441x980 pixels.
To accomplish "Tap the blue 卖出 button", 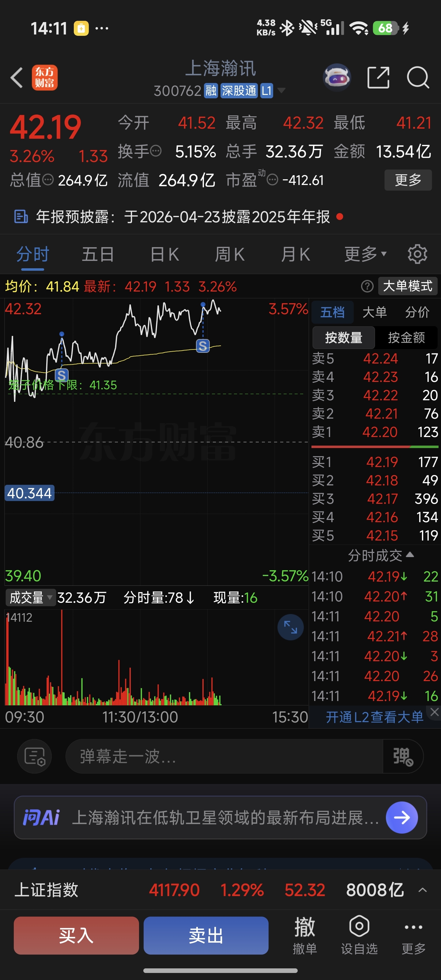I will click(206, 935).
